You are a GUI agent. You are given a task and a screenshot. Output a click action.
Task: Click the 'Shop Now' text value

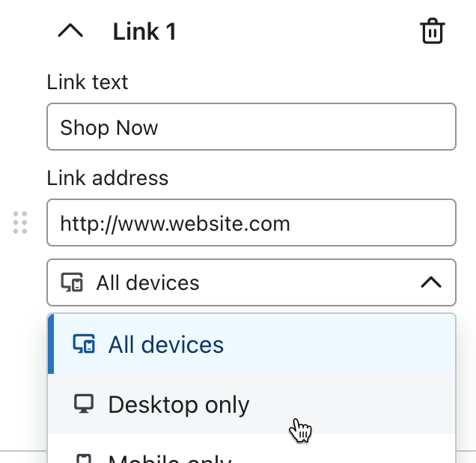[109, 127]
